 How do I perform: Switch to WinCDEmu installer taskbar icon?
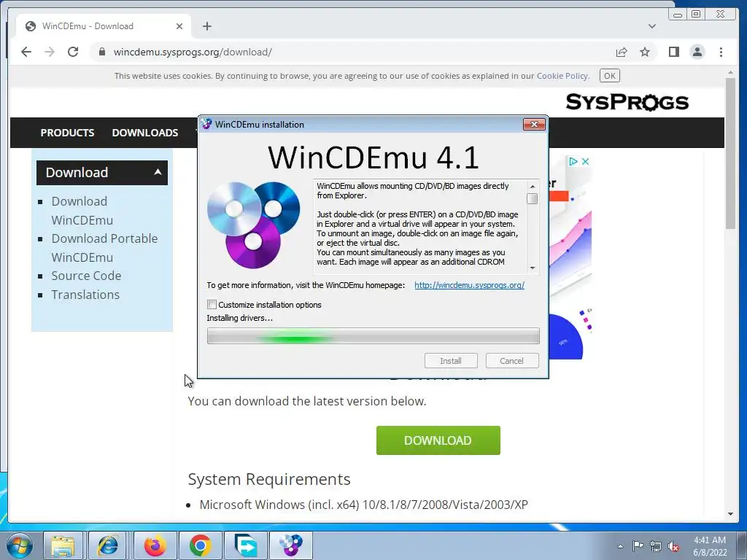(291, 545)
